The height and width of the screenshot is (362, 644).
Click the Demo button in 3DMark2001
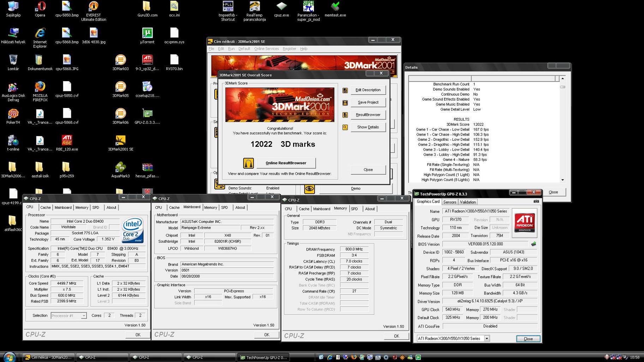coord(356,188)
